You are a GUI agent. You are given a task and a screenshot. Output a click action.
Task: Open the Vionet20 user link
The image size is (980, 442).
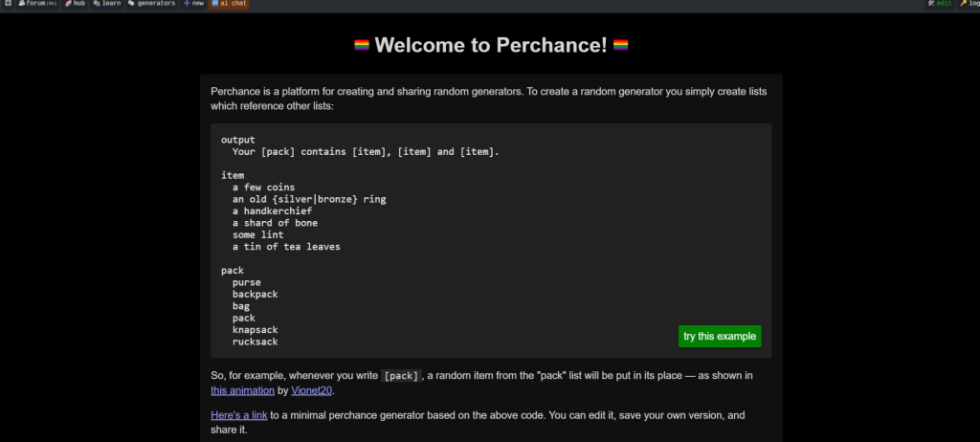pos(311,390)
